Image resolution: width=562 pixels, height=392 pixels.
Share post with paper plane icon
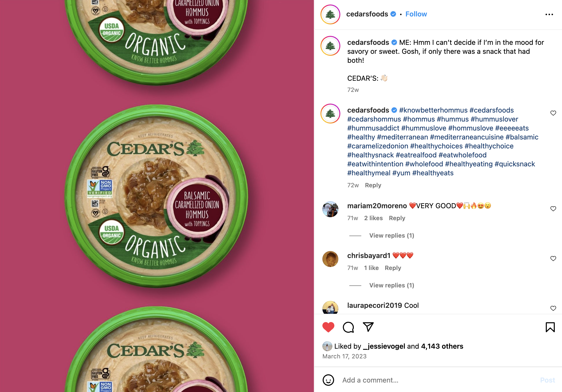click(x=368, y=327)
